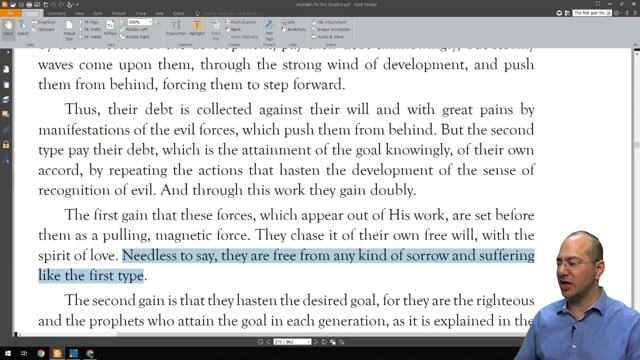Choose Fit Page view
This screenshot has height=360, width=640.
89,22
